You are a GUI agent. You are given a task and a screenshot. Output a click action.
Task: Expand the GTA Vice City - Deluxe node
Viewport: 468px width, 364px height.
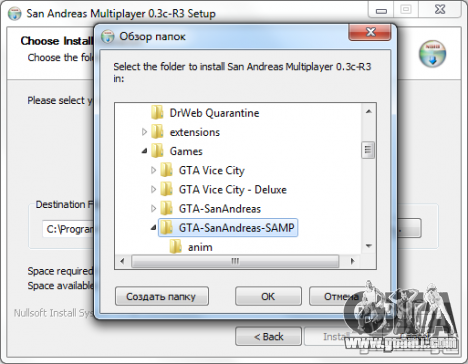pyautogui.click(x=153, y=189)
